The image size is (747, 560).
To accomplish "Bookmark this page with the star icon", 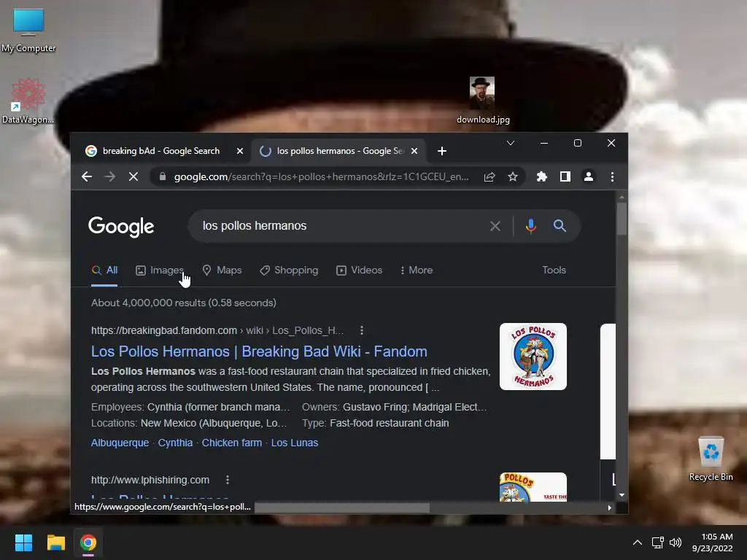I will tap(513, 176).
